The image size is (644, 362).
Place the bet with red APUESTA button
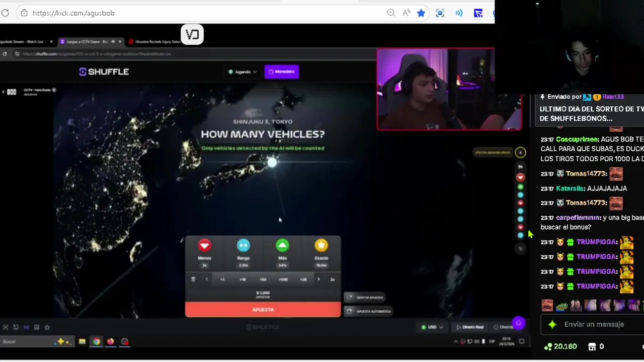coord(263,310)
